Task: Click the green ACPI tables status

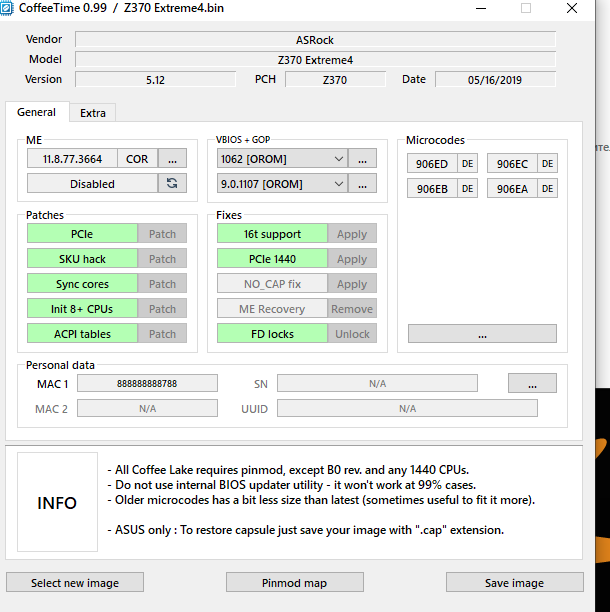Action: point(82,334)
